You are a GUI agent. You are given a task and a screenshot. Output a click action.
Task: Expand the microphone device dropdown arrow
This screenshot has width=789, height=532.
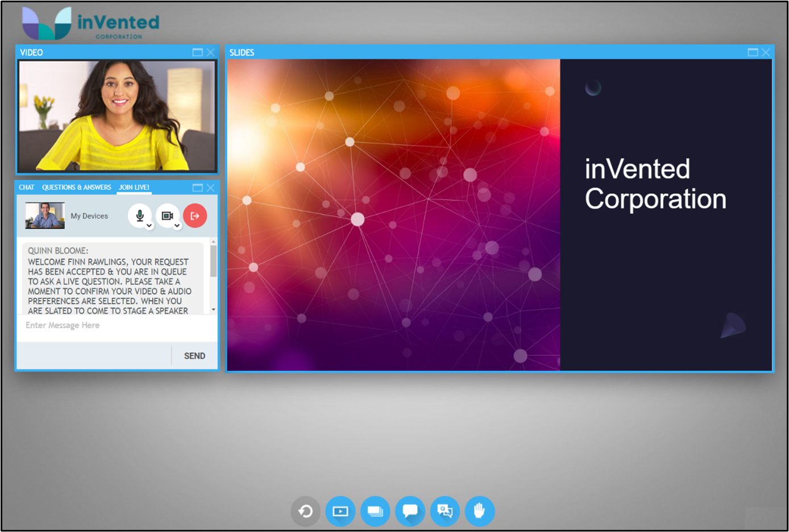(x=149, y=226)
